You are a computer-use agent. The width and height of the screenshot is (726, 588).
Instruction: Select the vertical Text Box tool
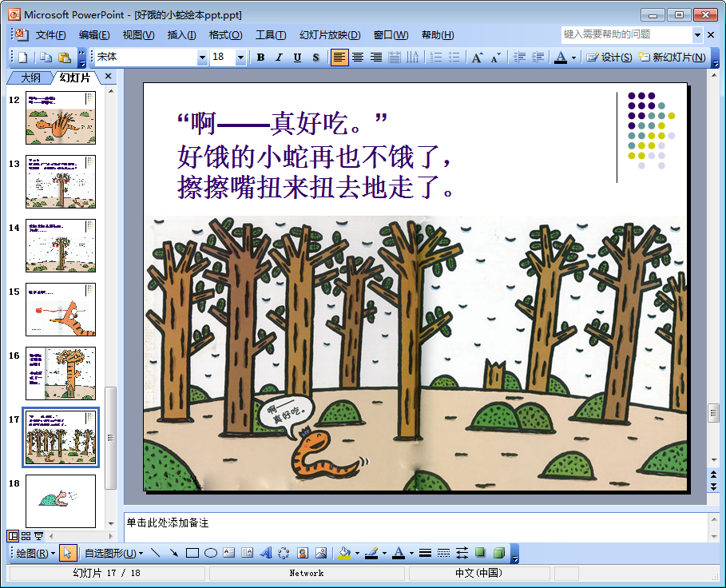click(248, 554)
